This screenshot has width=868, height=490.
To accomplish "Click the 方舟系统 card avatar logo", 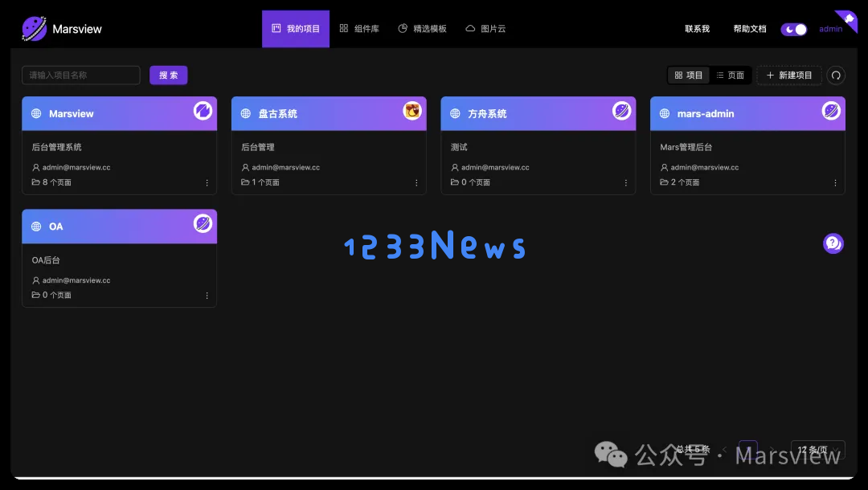I will coord(621,111).
